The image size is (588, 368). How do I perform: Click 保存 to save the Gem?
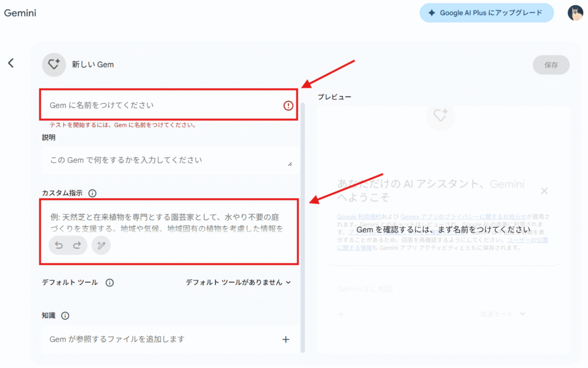click(551, 64)
